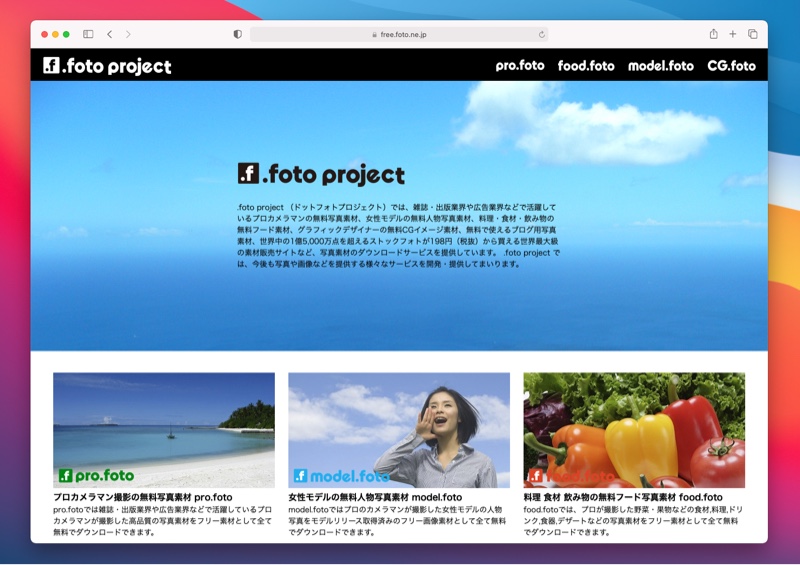Maximize the Safari window with green button
800x565 pixels.
tap(66, 34)
